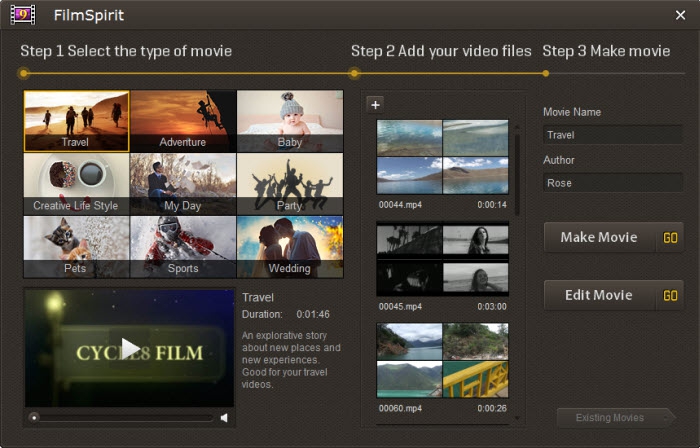Click the FilmSpirit app logo icon
The height and width of the screenshot is (448, 700).
pos(23,15)
